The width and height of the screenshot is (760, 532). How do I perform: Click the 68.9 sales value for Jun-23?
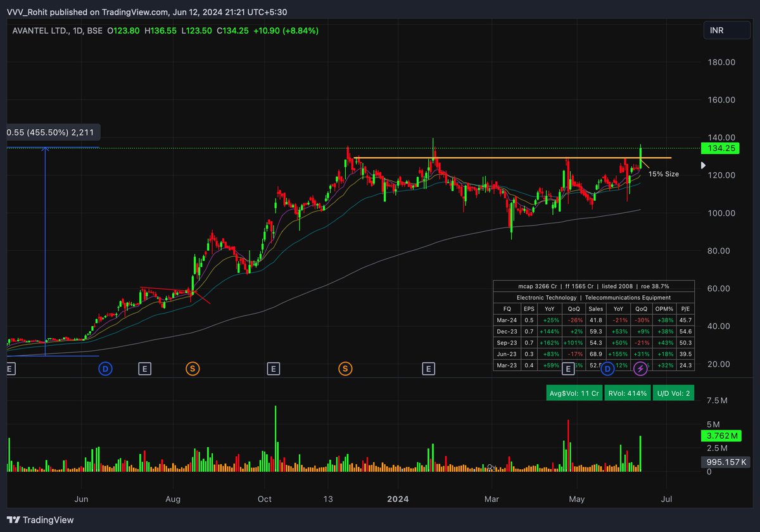coord(596,354)
